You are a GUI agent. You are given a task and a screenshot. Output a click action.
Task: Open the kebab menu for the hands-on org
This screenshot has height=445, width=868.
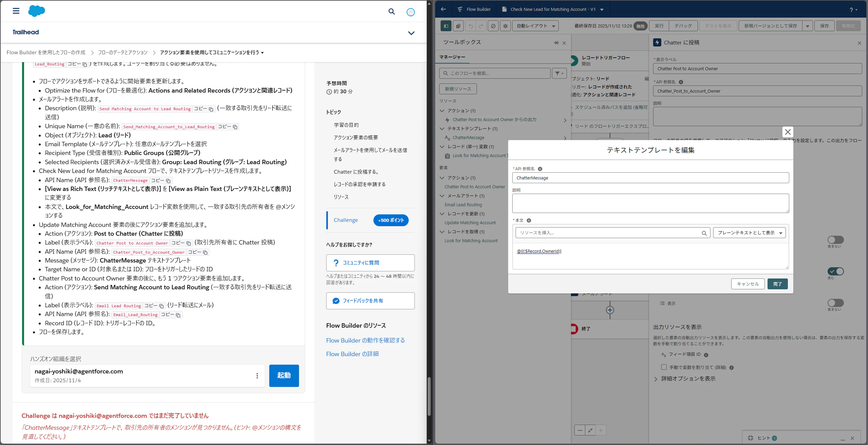257,376
